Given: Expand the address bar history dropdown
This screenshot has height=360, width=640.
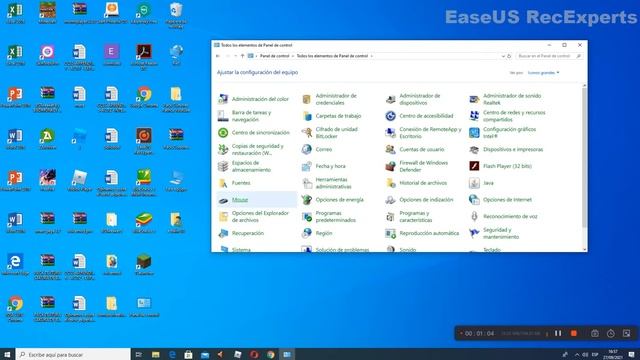Looking at the screenshot, I should (x=503, y=56).
